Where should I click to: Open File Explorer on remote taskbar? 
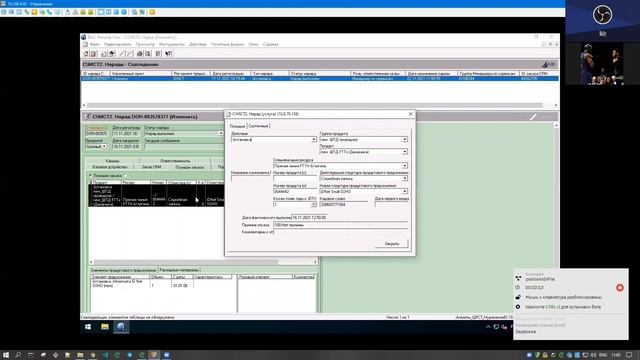[x=105, y=327]
